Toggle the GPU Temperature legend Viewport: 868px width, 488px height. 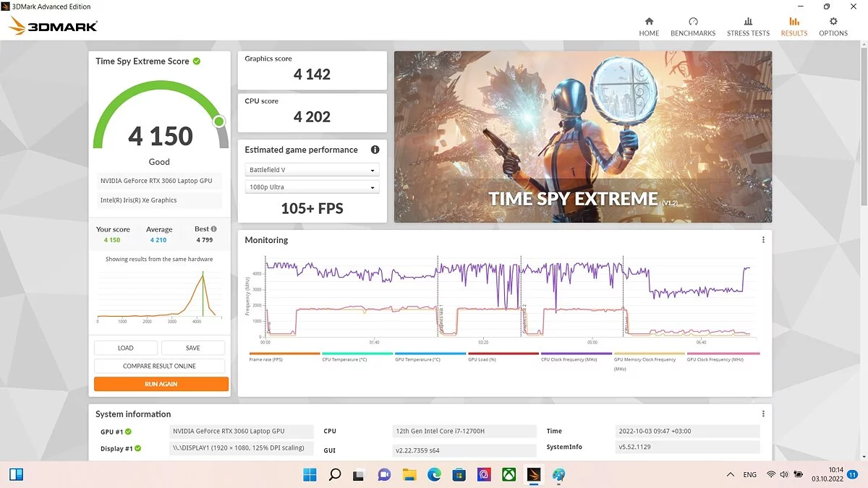coord(430,358)
